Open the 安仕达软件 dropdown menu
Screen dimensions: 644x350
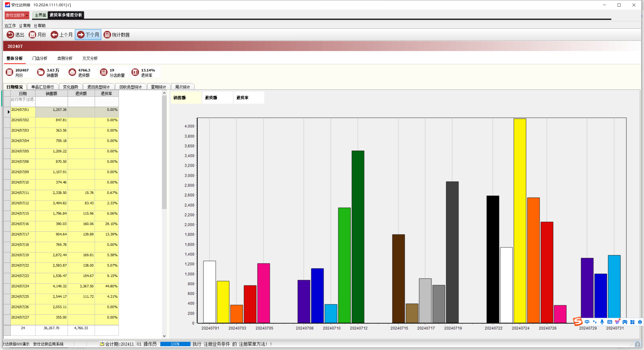17,15
